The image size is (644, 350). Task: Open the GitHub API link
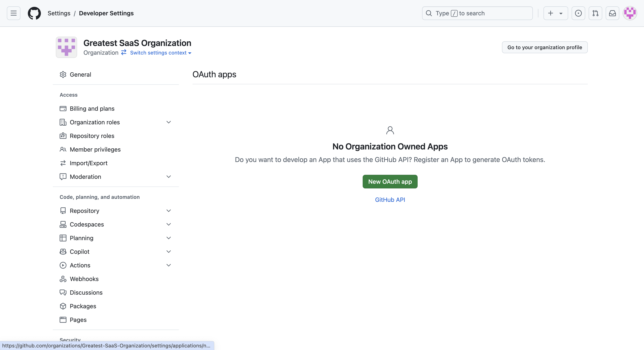390,200
